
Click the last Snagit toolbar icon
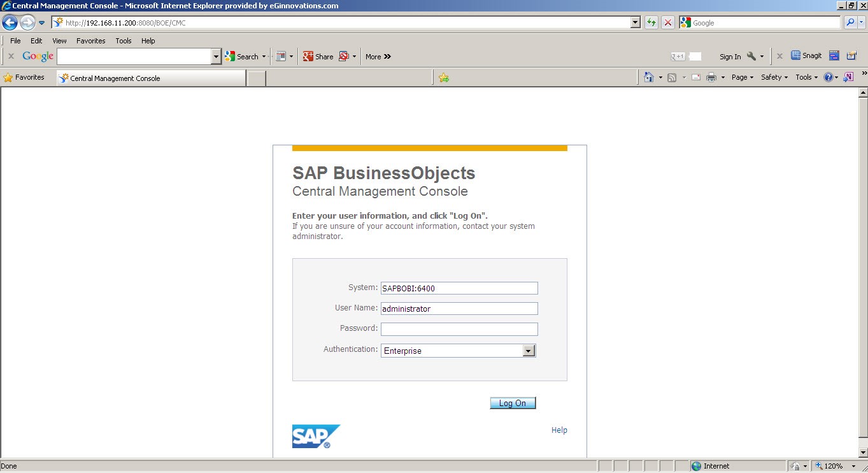852,55
